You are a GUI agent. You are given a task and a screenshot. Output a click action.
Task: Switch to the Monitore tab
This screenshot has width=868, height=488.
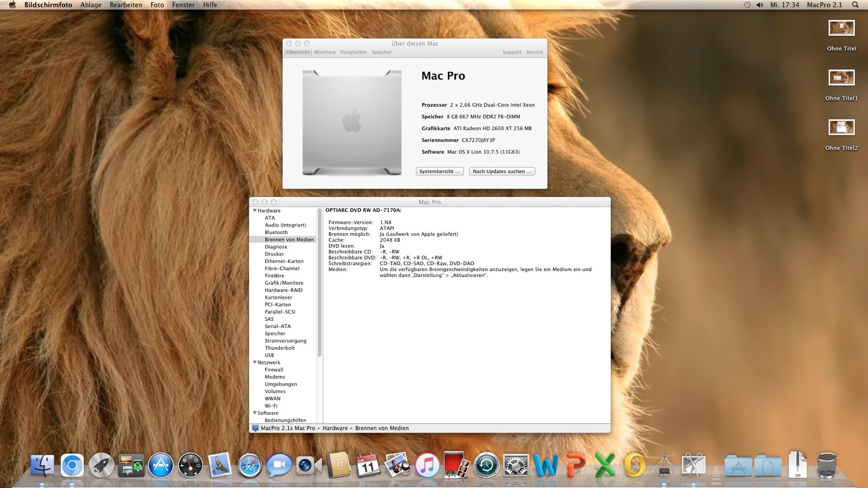[325, 52]
